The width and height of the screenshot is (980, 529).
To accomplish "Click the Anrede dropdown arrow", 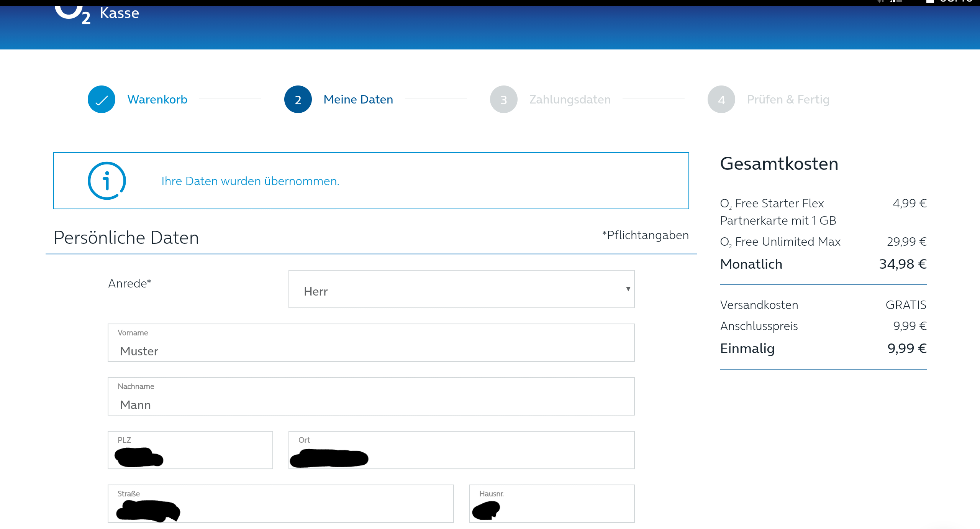I will (x=628, y=289).
